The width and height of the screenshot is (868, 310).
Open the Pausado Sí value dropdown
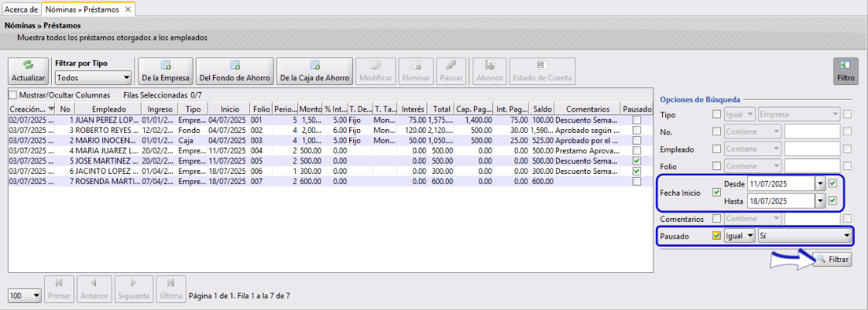point(805,236)
